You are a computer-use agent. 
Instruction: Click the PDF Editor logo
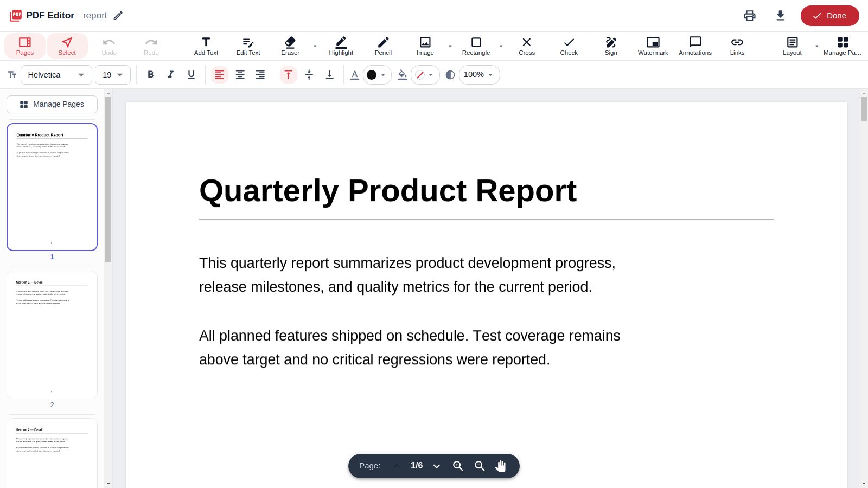pyautogui.click(x=16, y=16)
